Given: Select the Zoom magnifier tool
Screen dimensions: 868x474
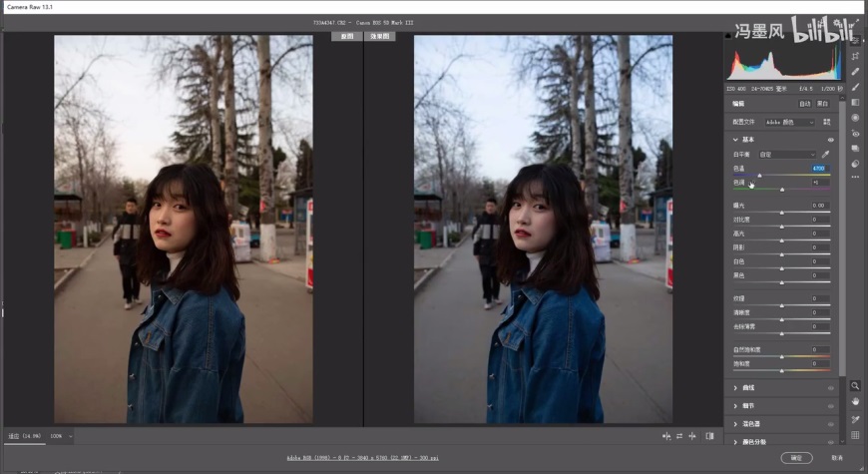Looking at the screenshot, I should (855, 386).
